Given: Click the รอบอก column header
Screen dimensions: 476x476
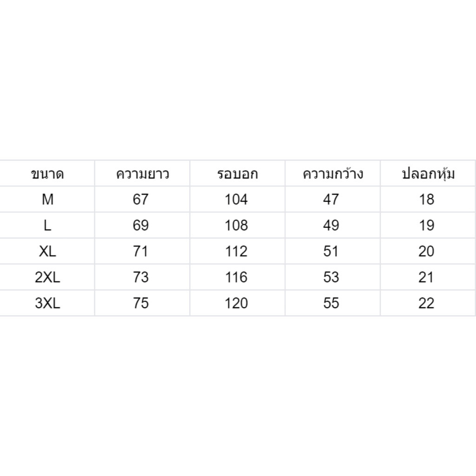Looking at the screenshot, I should point(238,173).
